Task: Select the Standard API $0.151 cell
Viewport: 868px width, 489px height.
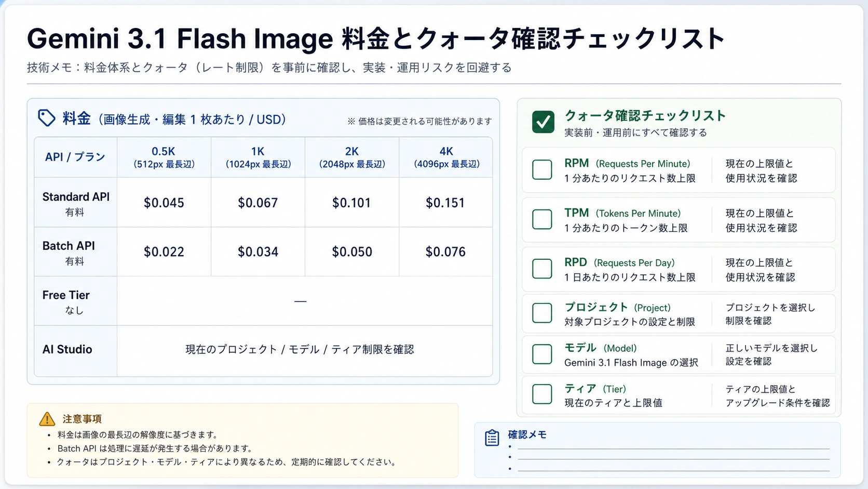Action: tap(446, 203)
